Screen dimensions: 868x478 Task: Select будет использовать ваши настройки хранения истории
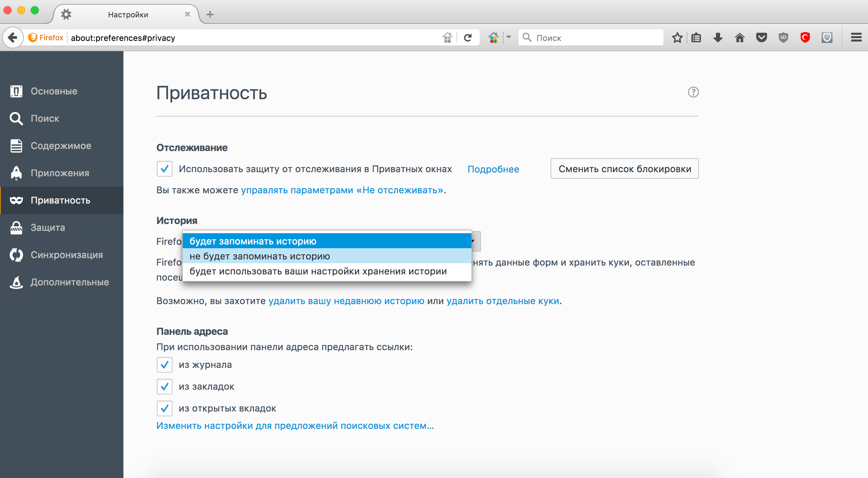click(327, 271)
